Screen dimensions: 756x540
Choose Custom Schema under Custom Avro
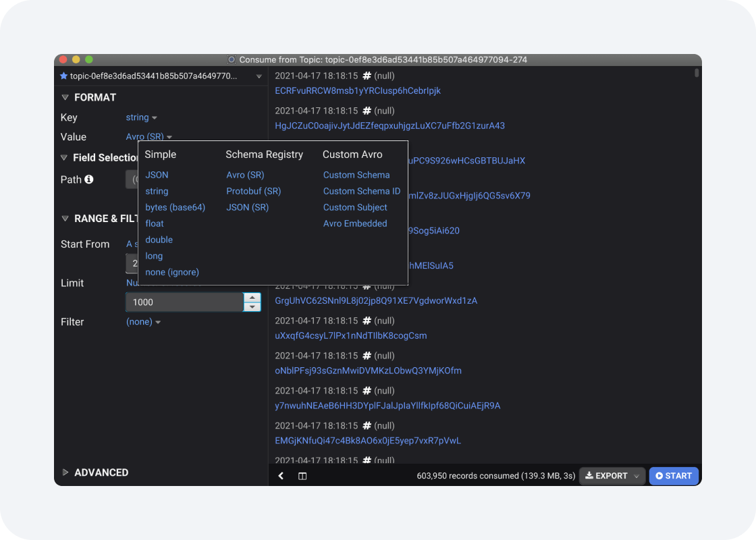coord(356,175)
